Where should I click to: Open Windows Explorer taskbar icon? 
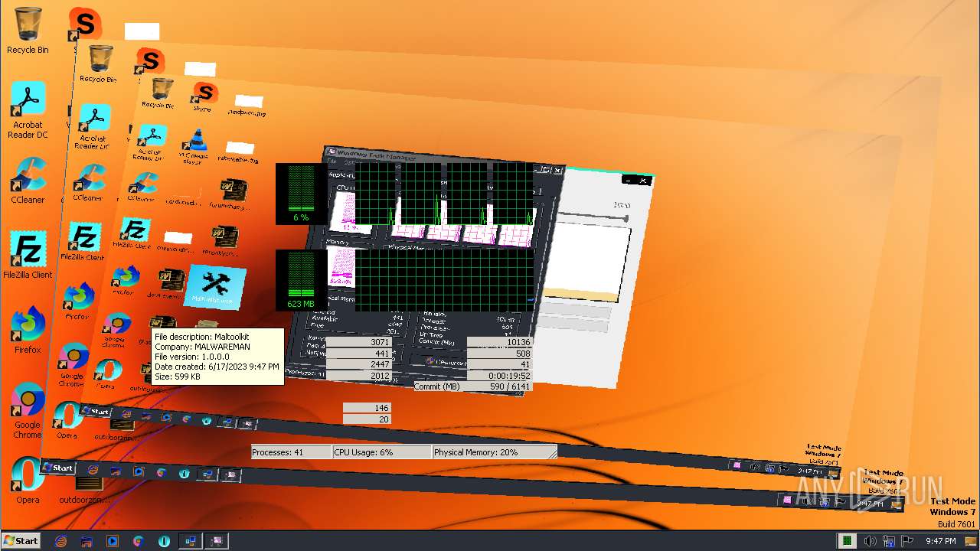click(87, 541)
